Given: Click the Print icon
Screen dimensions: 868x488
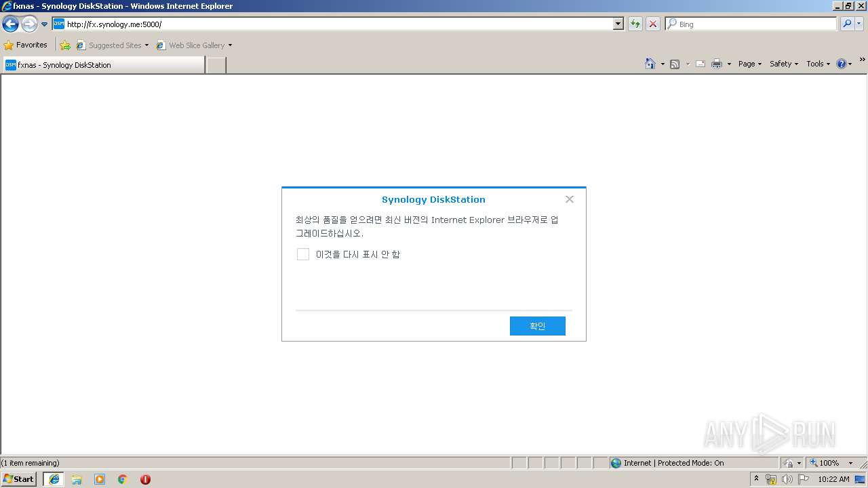Looking at the screenshot, I should click(x=717, y=64).
